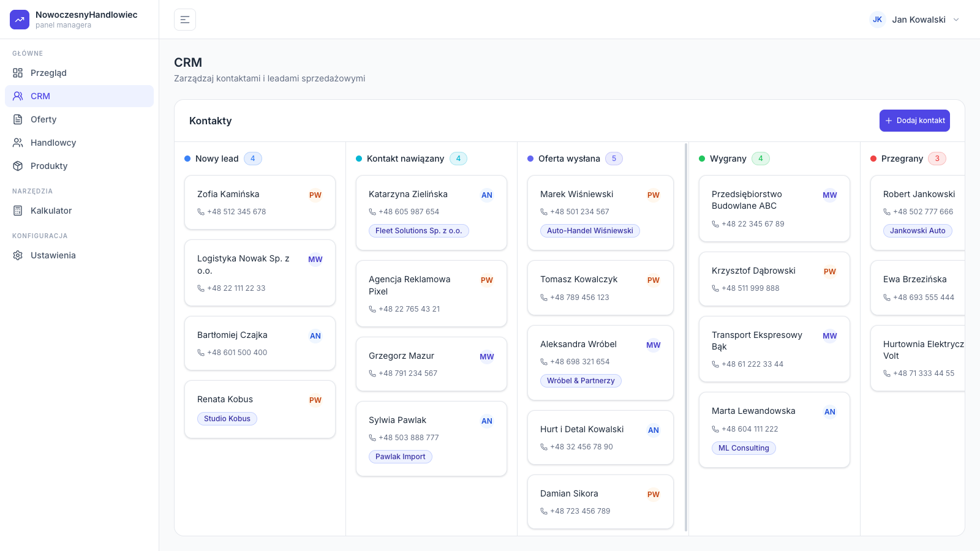The height and width of the screenshot is (551, 980).
Task: Click the Dodaj kontakt button
Action: pos(914,121)
